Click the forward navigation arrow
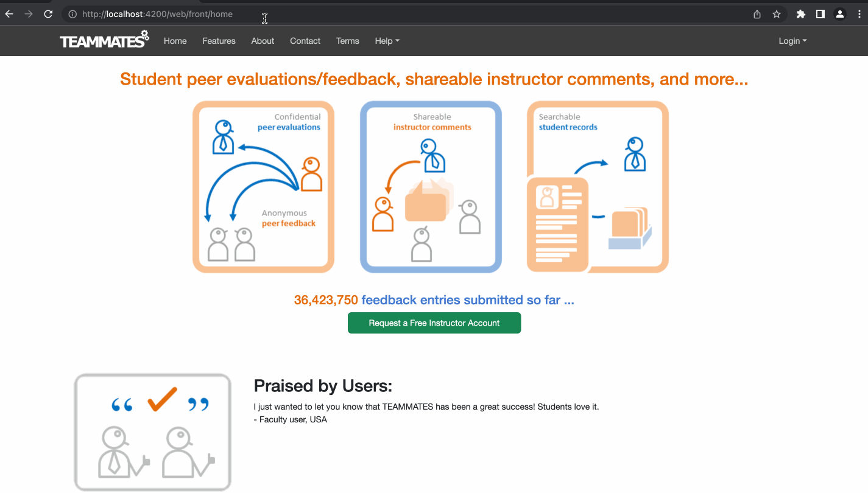 tap(29, 13)
